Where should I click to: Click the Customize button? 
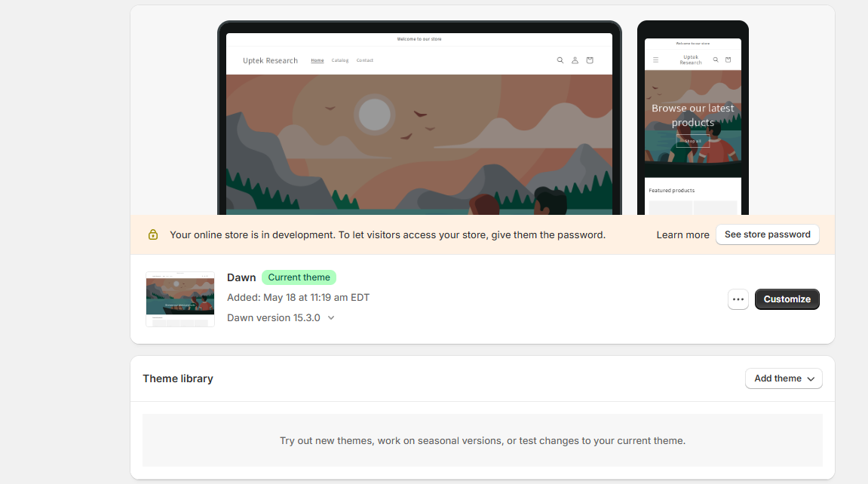[787, 299]
